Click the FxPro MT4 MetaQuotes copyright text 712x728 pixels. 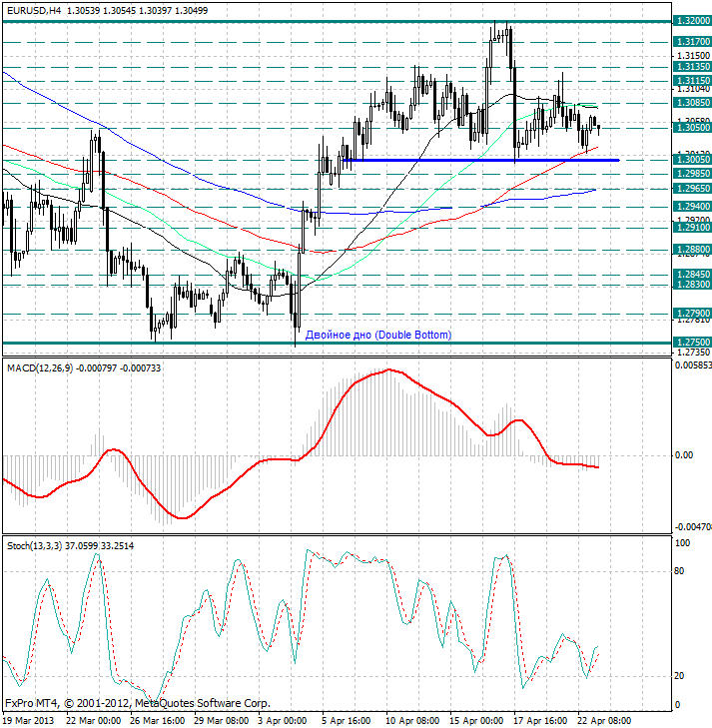tap(138, 703)
